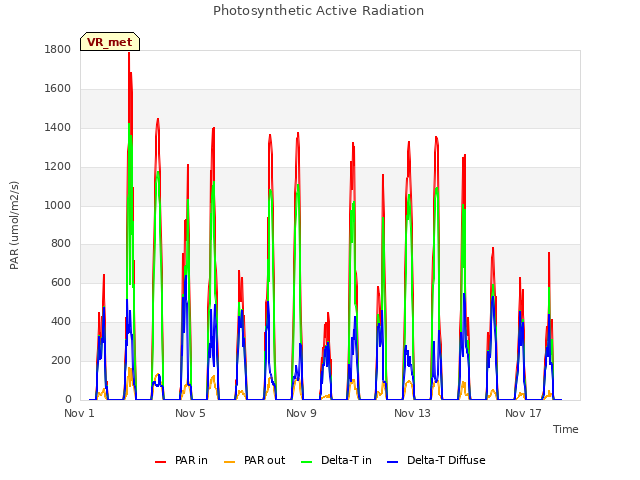Click the 200 y-axis tick label
640x480 pixels.
[x=61, y=361]
